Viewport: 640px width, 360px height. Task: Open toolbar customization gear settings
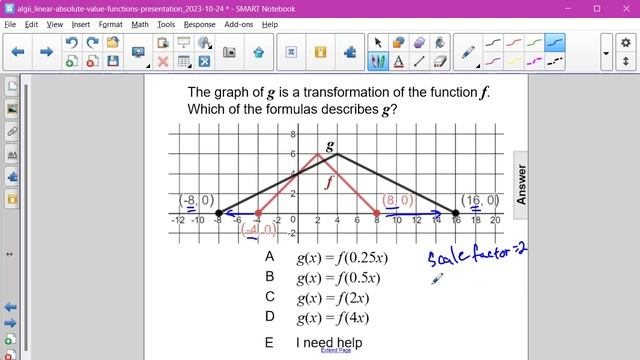coord(625,42)
